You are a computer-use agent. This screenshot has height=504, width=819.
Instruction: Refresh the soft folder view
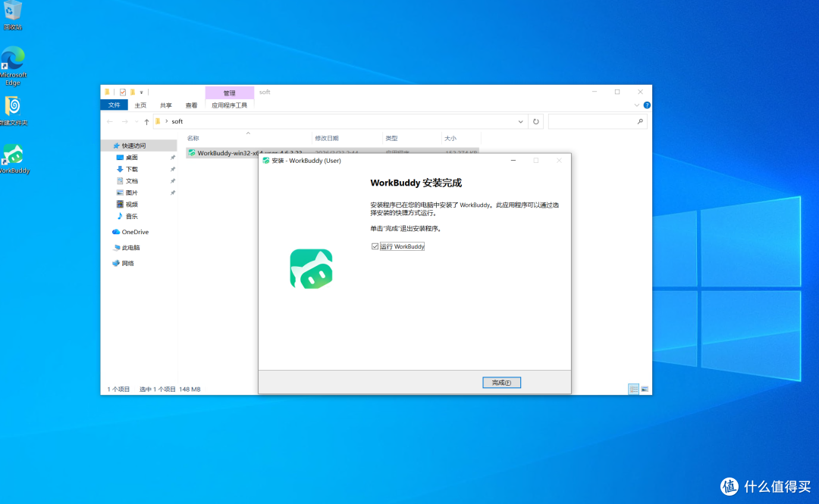535,121
